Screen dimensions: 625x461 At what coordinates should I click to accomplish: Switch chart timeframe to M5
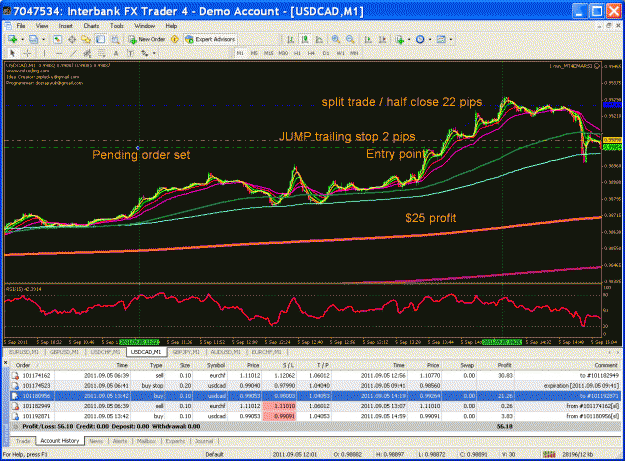pyautogui.click(x=254, y=53)
